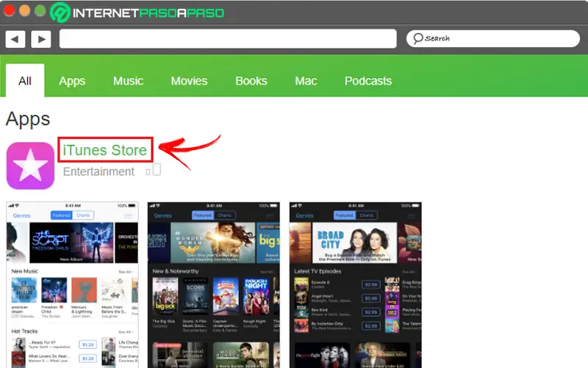Open the iTunes Store link
The width and height of the screenshot is (588, 368).
(105, 150)
